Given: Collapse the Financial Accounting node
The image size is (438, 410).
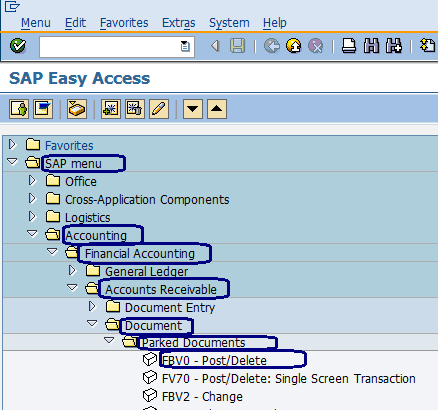Looking at the screenshot, I should [52, 252].
